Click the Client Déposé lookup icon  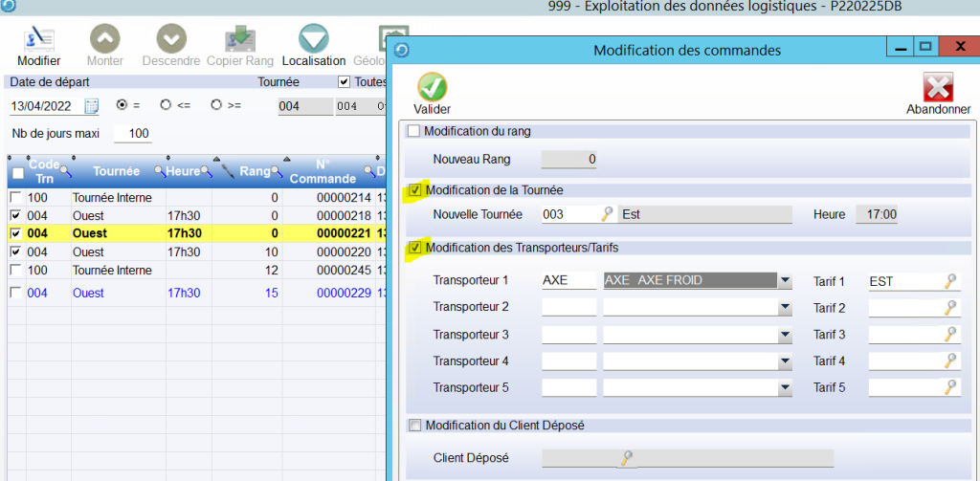point(627,458)
